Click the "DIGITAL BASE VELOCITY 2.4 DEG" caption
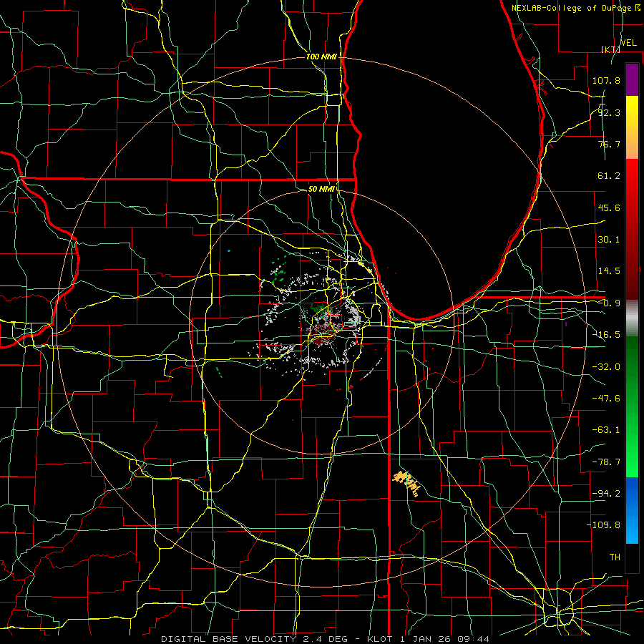644x644 pixels. tap(254, 639)
